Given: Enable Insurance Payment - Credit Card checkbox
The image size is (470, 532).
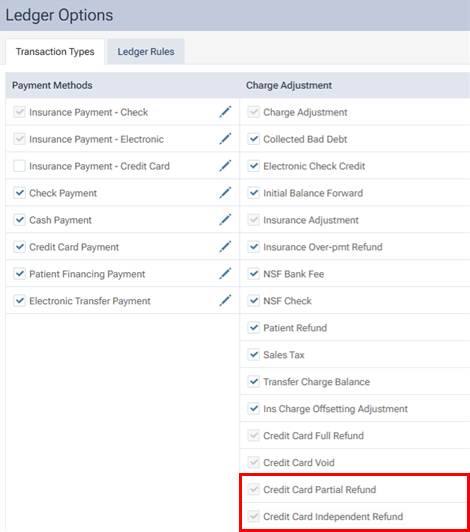Looking at the screenshot, I should [19, 166].
